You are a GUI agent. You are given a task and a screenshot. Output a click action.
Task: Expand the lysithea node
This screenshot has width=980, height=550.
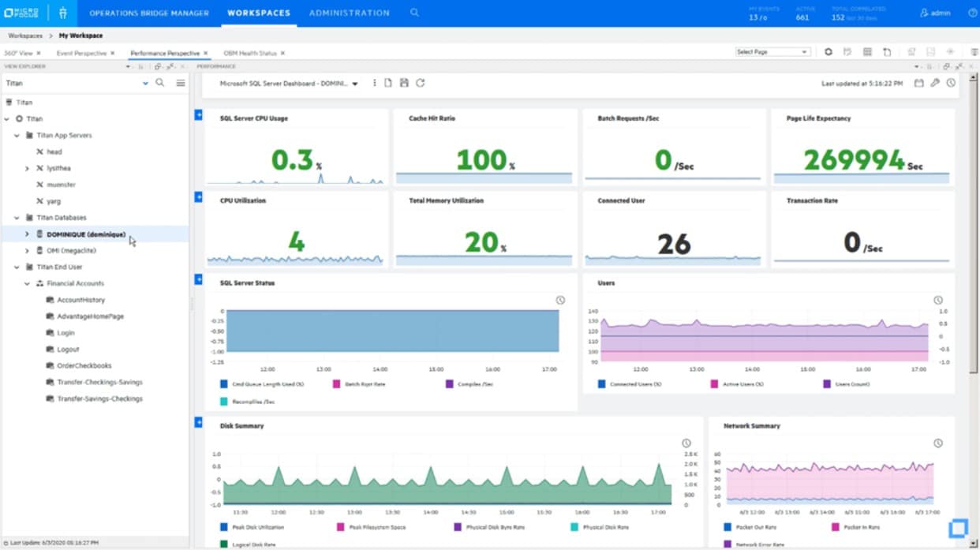pyautogui.click(x=27, y=168)
